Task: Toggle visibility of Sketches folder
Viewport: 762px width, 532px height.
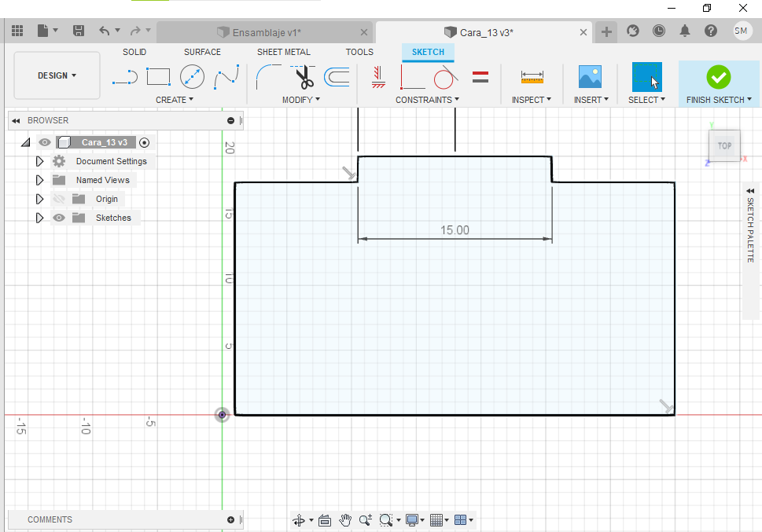Action: tap(59, 218)
